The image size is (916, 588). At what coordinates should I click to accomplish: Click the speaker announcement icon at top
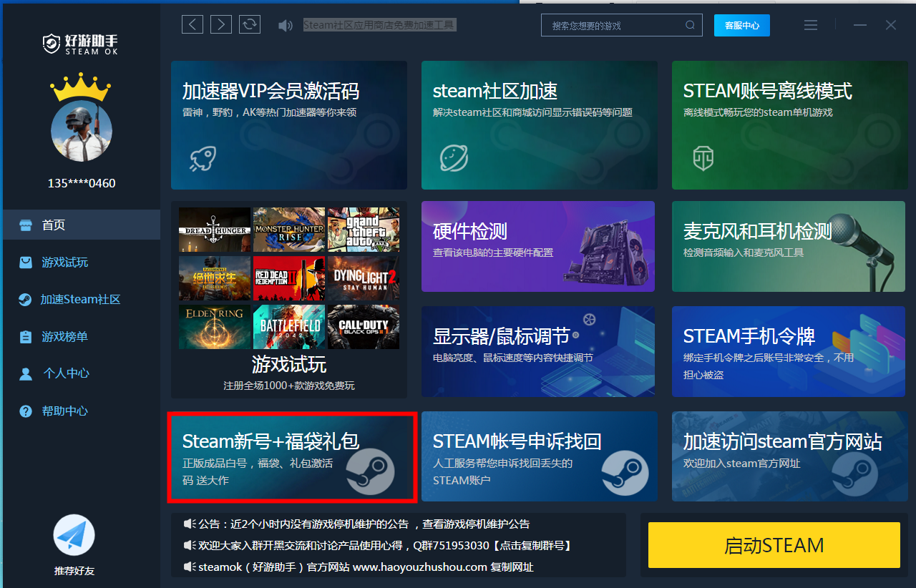pos(286,26)
